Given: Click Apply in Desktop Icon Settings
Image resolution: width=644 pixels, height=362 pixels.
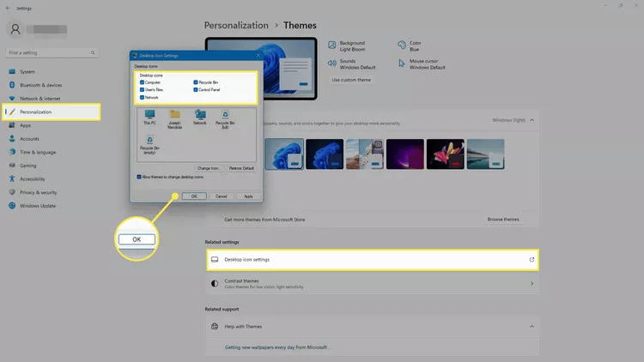Looking at the screenshot, I should pos(248,196).
